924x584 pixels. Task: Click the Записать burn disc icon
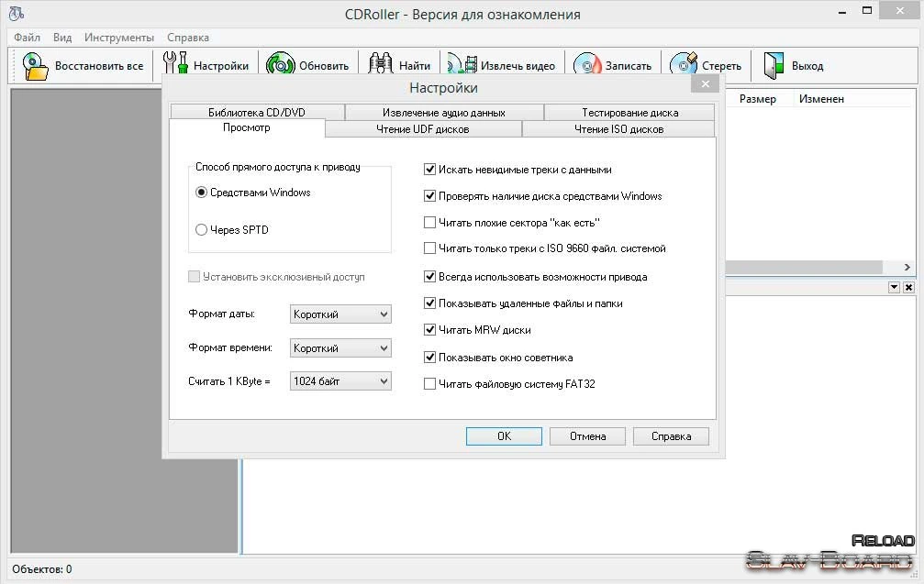coord(587,63)
